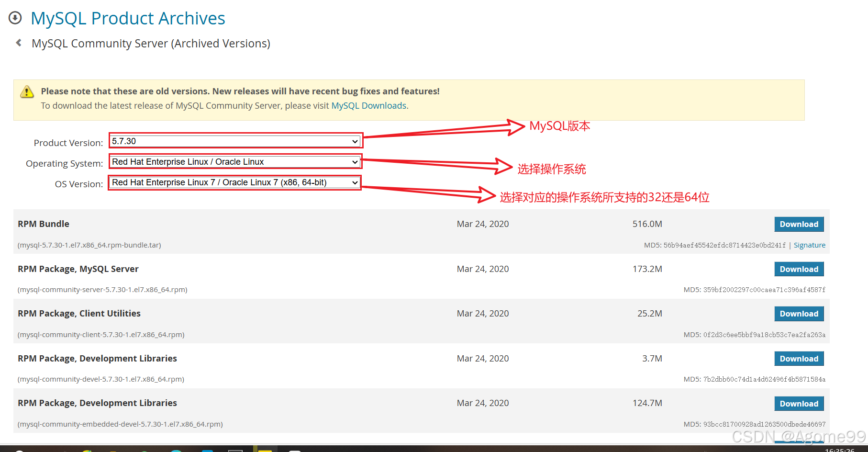Click the Signature link for the RPM Bundle
The image size is (868, 452).
[809, 245]
